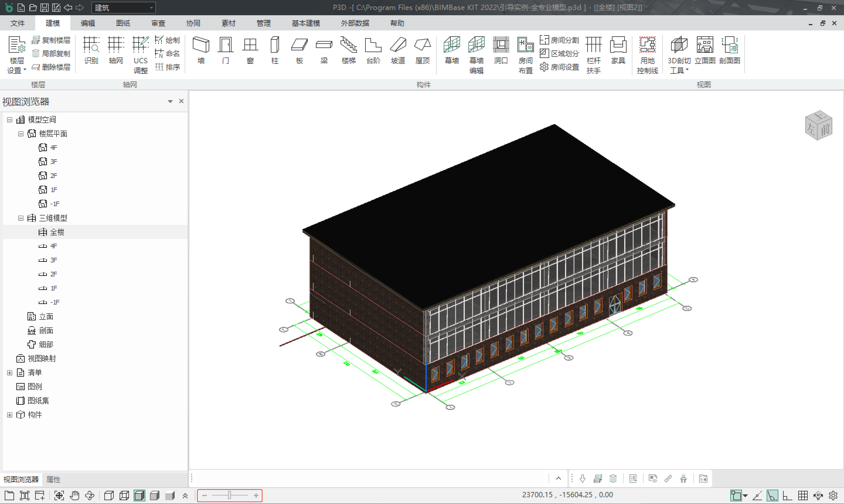The image size is (844, 504).
Task: Click the plus on the zoom slider
Action: tap(256, 496)
